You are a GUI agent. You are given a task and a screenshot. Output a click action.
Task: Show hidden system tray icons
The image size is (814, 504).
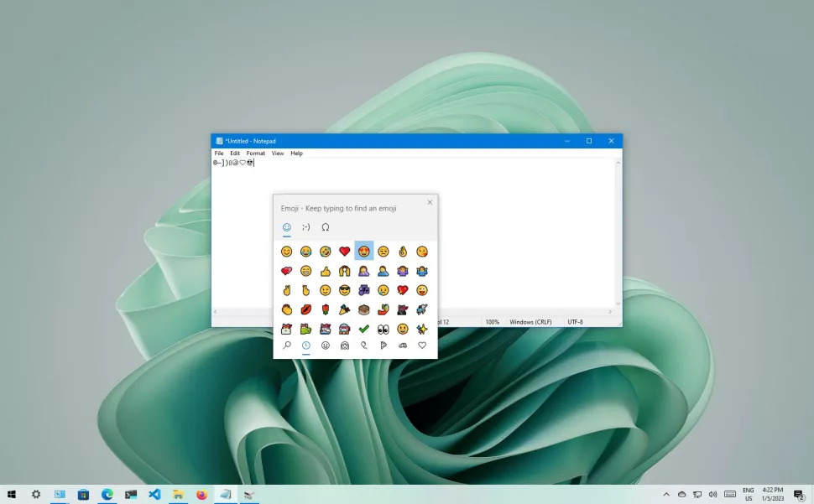666,494
